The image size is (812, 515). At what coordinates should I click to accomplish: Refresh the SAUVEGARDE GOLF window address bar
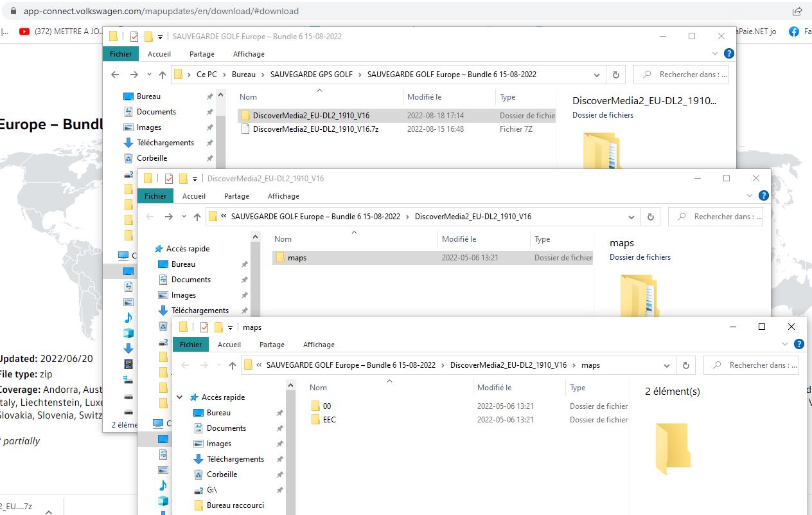click(616, 75)
